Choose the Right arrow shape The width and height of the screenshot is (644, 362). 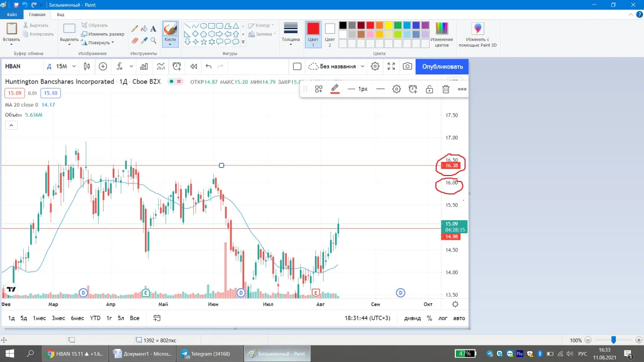click(x=220, y=34)
